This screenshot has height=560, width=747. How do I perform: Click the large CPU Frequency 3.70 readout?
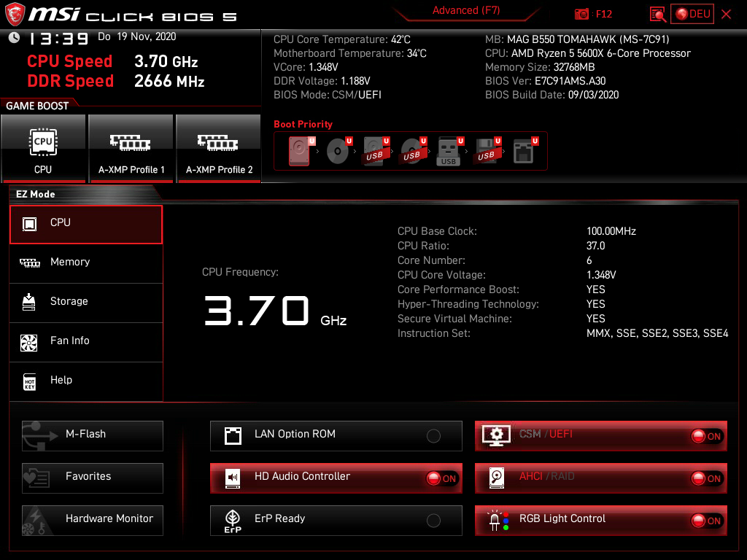[257, 311]
